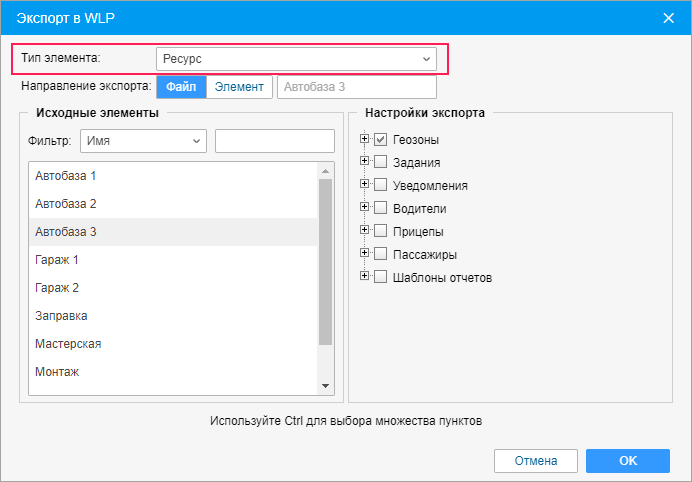Viewport: 692px width, 482px height.
Task: Uncheck the Геозоны checkbox
Action: (x=380, y=140)
